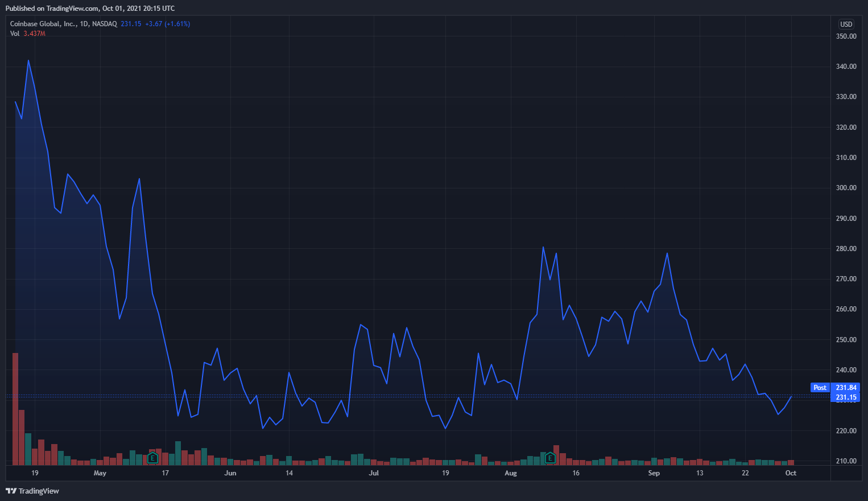This screenshot has height=501, width=868.
Task: Click the 300.00 price scale label
Action: [x=846, y=188]
